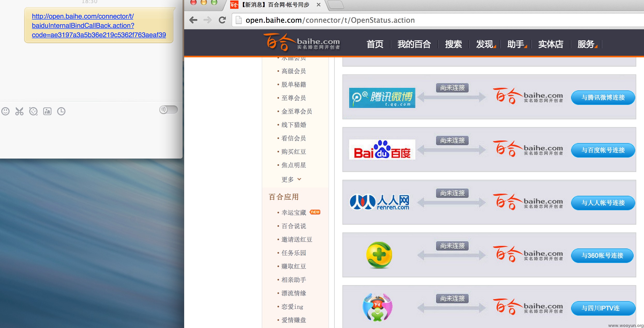Open 恋爱ing sidebar link

point(292,307)
